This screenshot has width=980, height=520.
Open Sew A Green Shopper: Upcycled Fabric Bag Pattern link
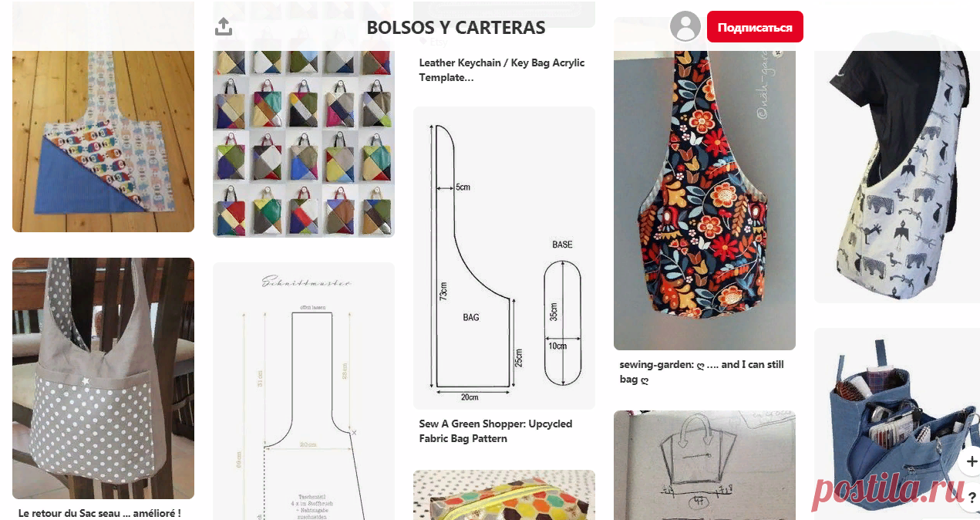(496, 431)
